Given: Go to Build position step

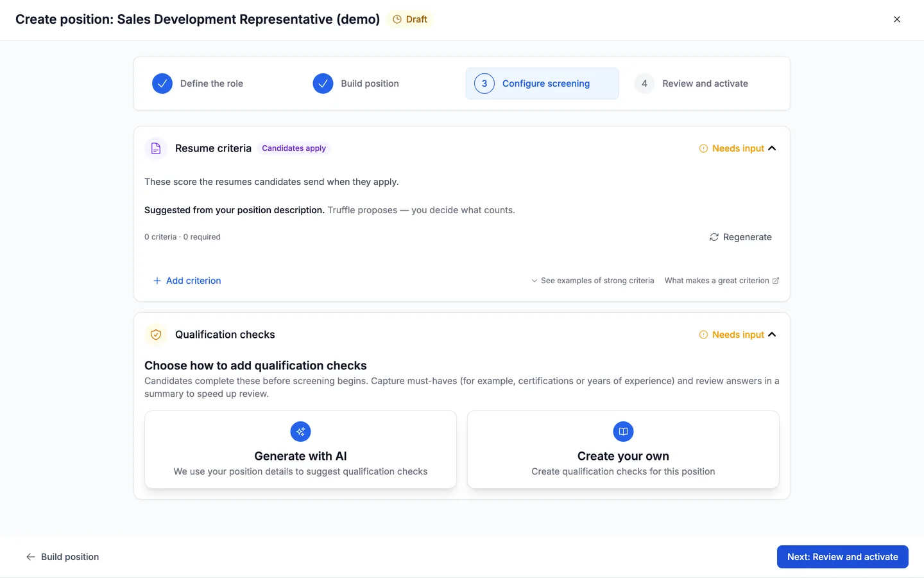Looking at the screenshot, I should (x=370, y=83).
